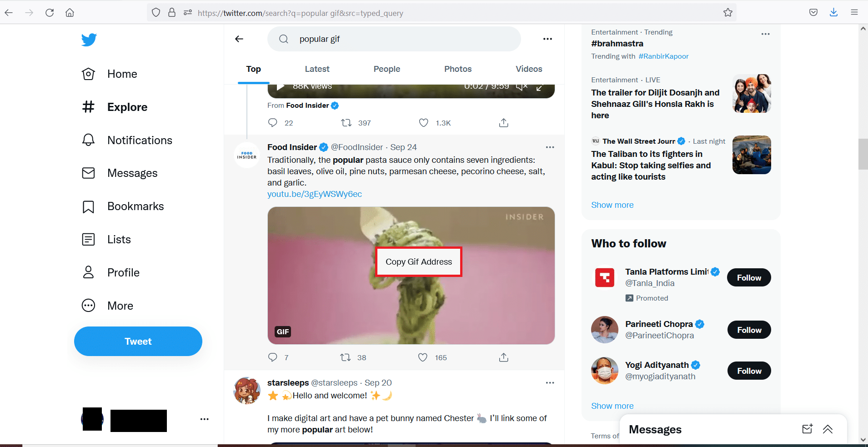Image resolution: width=868 pixels, height=447 pixels.
Task: Open Notifications from the sidebar
Action: 140,140
